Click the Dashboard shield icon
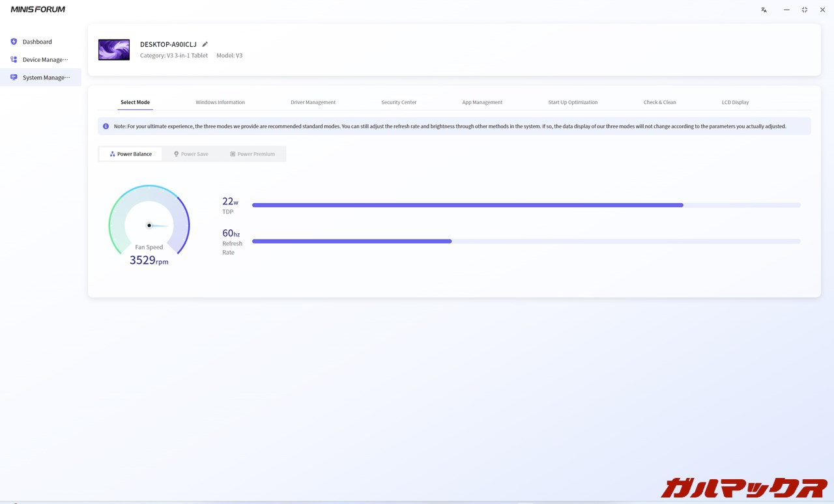The image size is (834, 504). pos(14,42)
